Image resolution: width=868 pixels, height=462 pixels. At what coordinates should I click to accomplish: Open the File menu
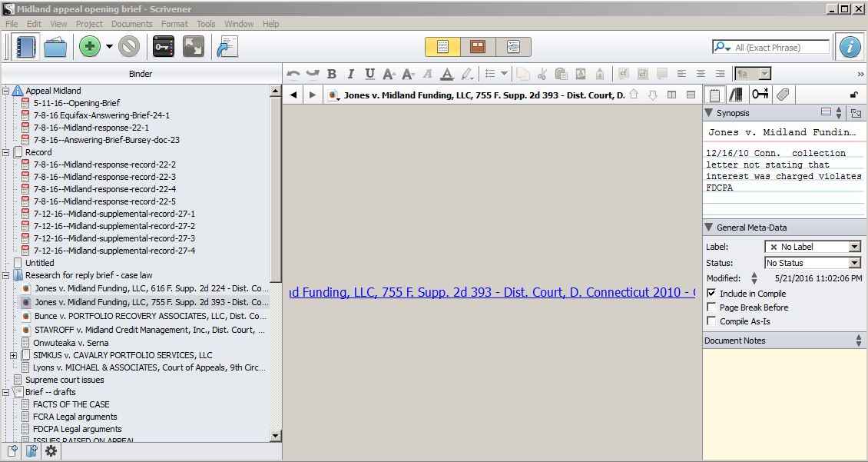tap(12, 24)
